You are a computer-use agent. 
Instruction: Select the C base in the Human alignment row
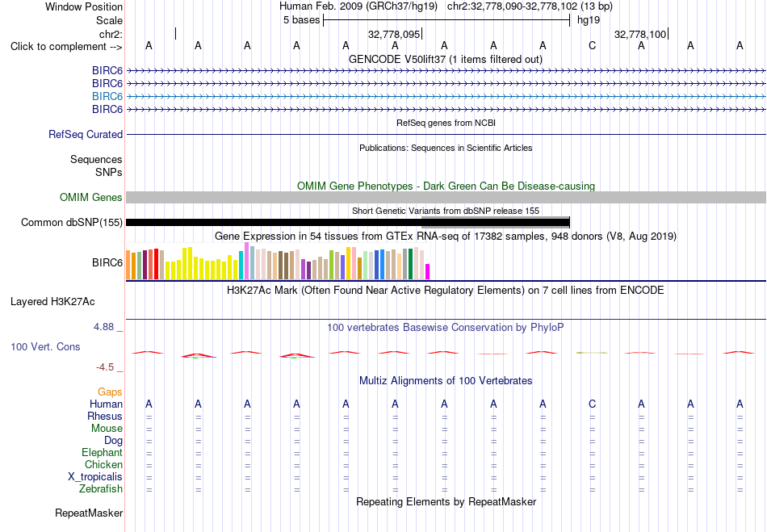pos(592,404)
